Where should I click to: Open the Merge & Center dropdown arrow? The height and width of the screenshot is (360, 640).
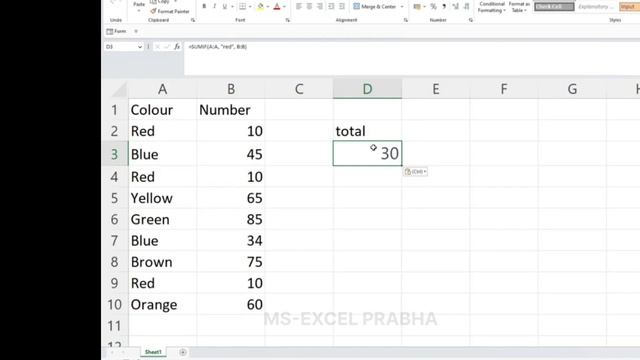[402, 7]
